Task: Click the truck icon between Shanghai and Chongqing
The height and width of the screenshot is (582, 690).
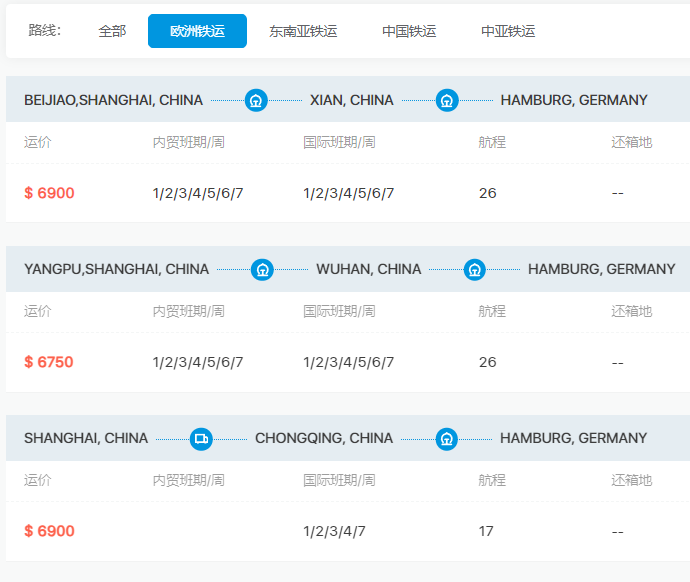Action: click(201, 438)
